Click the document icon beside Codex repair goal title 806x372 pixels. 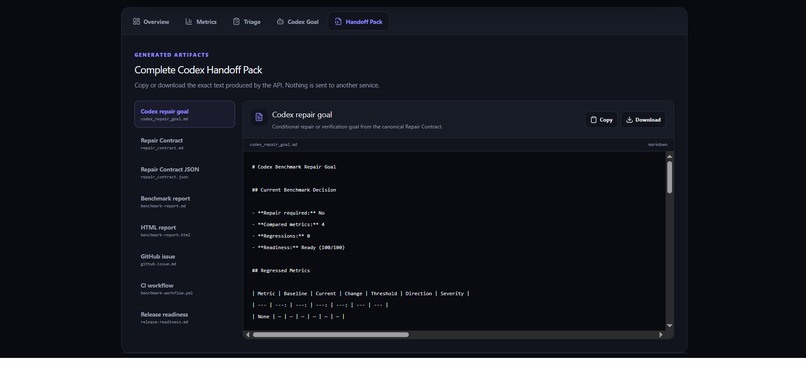[259, 118]
